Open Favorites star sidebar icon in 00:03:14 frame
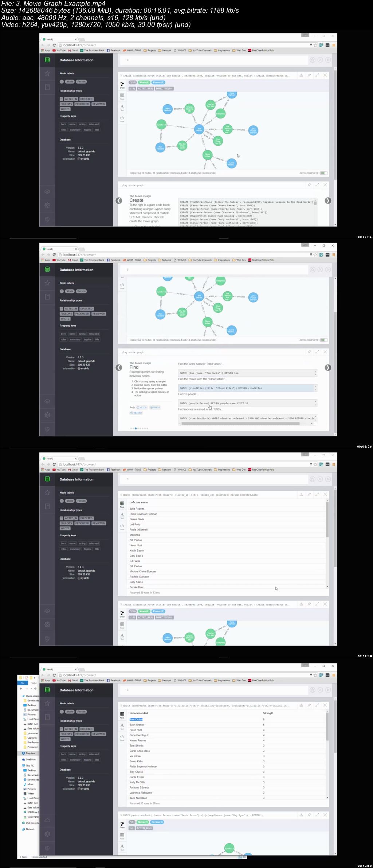 47,73
